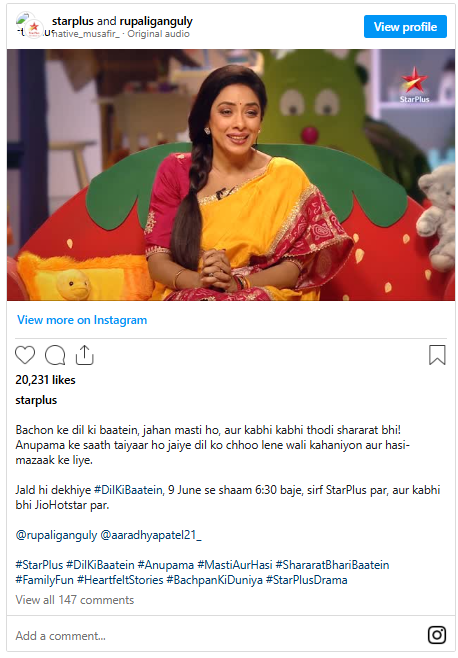Open the View more on Instagram link
Viewport: 458px width, 658px height.
pyautogui.click(x=82, y=320)
